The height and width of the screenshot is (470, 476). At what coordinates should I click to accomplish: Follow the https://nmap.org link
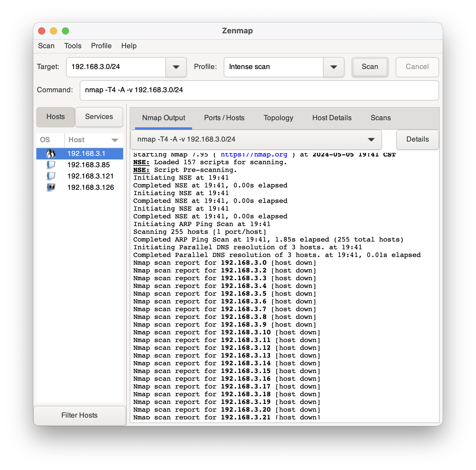tap(254, 155)
